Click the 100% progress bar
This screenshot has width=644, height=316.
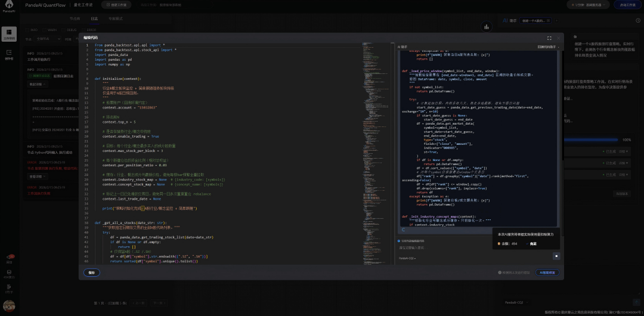pyautogui.click(x=591, y=140)
